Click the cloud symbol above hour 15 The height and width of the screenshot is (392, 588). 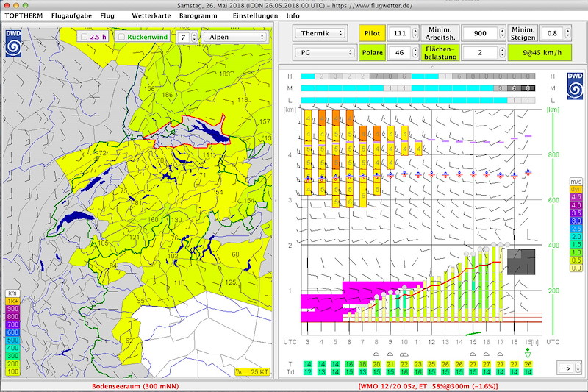(x=473, y=354)
